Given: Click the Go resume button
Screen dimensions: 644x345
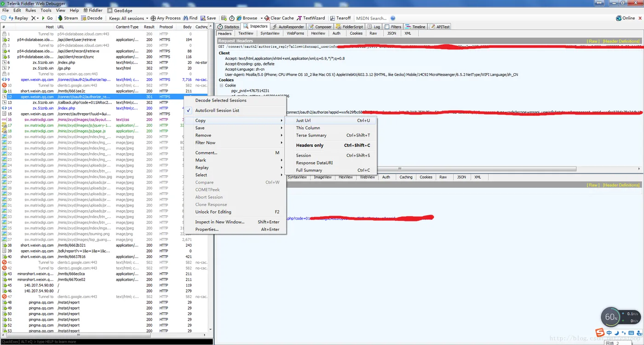Looking at the screenshot, I should (x=47, y=18).
